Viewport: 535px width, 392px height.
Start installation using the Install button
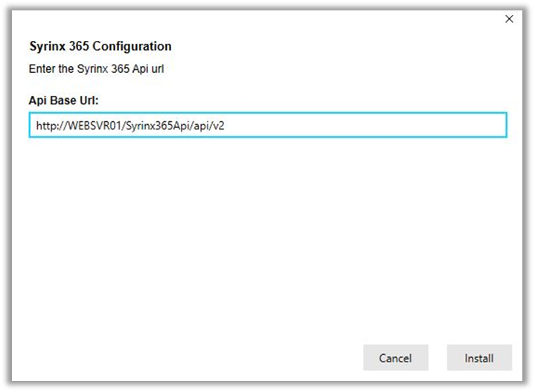coord(479,358)
